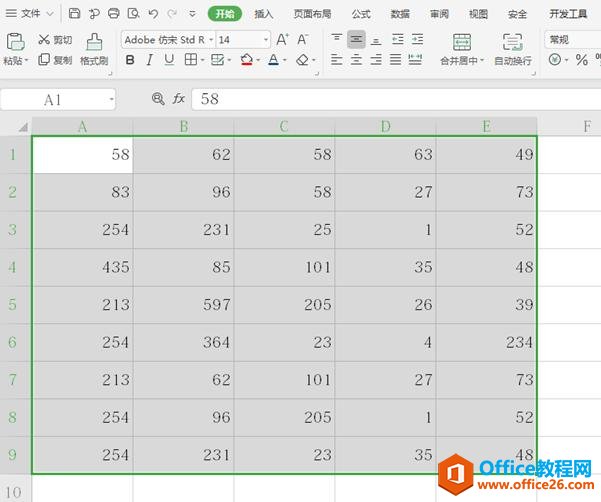Expand the Merge and Center arrow

tap(482, 60)
